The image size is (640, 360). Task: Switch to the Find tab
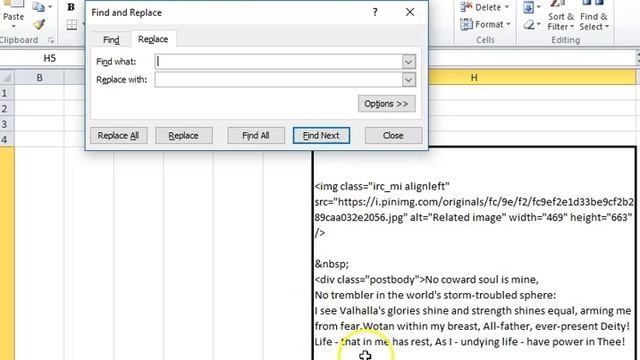(x=111, y=40)
